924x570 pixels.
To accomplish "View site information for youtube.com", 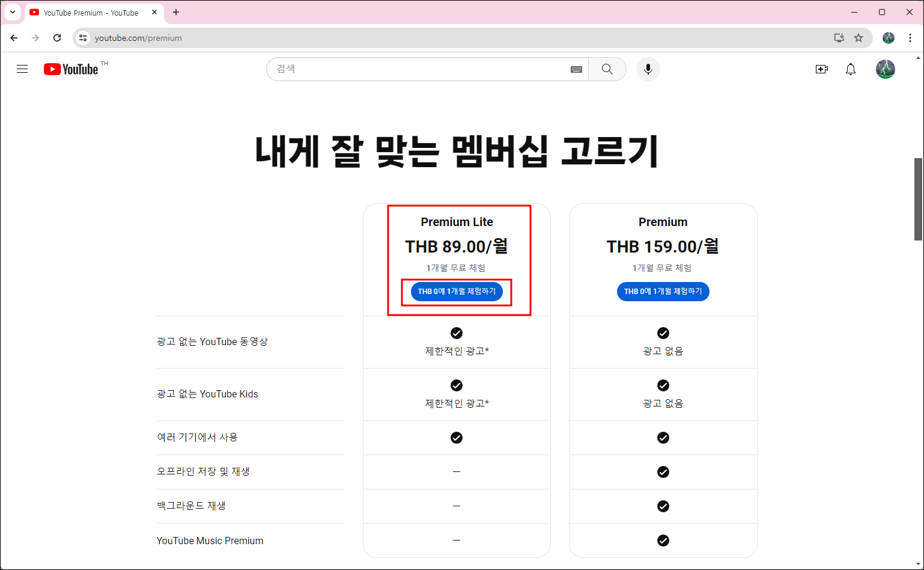I will tap(84, 38).
